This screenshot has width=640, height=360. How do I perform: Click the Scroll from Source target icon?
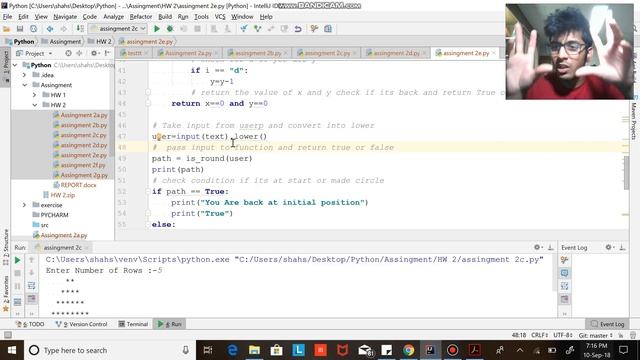(68, 53)
